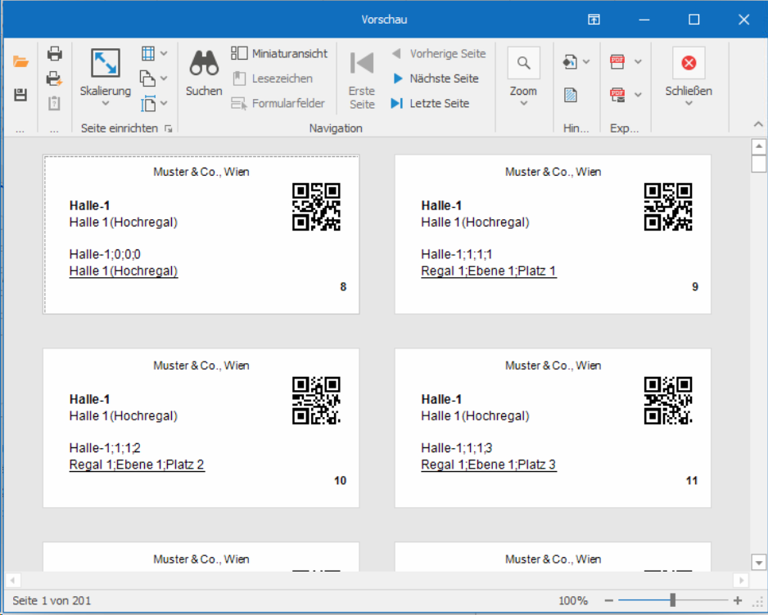This screenshot has width=768, height=615.
Task: Click the Exp... group label
Action: pyautogui.click(x=624, y=128)
